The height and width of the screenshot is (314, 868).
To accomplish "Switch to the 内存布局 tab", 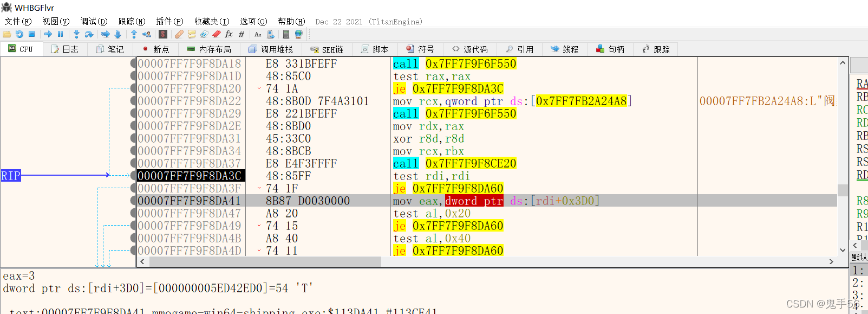I will pos(209,49).
